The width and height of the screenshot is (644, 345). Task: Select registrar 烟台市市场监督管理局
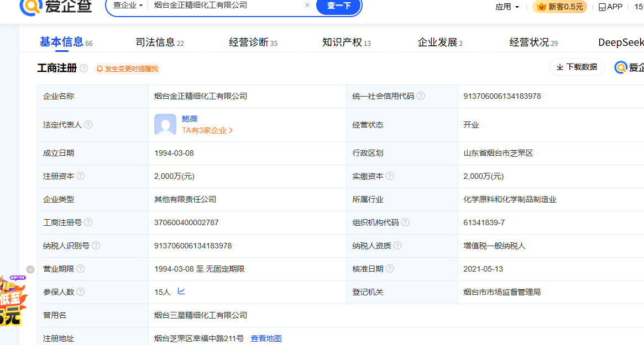click(502, 292)
